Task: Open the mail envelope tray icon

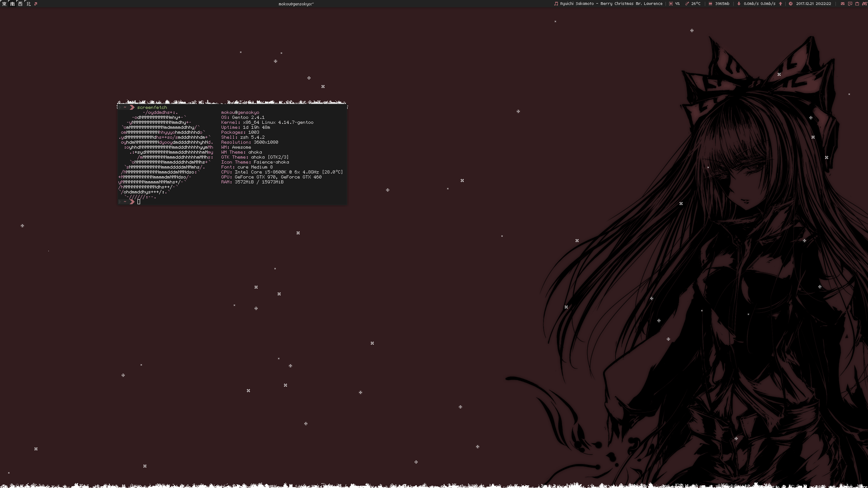Action: tap(842, 4)
